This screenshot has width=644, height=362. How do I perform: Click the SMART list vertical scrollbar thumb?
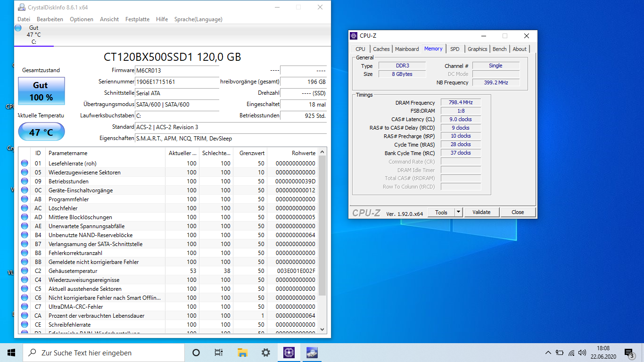(322, 226)
